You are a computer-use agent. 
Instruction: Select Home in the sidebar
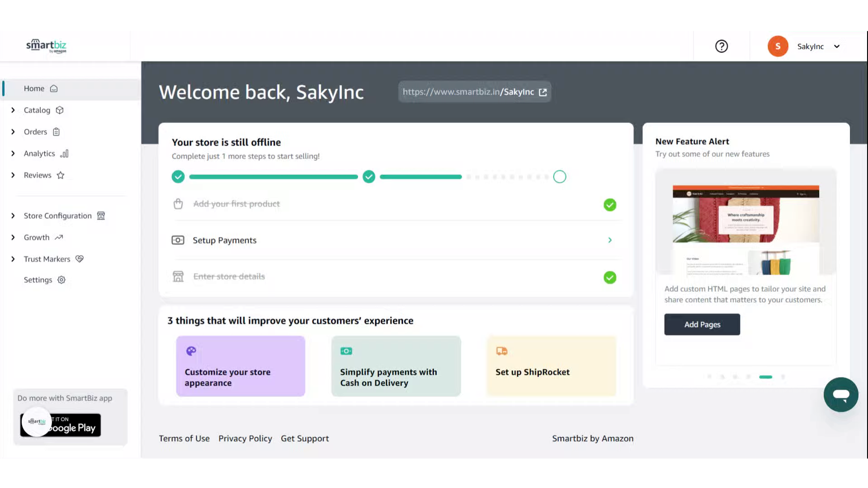(x=71, y=89)
